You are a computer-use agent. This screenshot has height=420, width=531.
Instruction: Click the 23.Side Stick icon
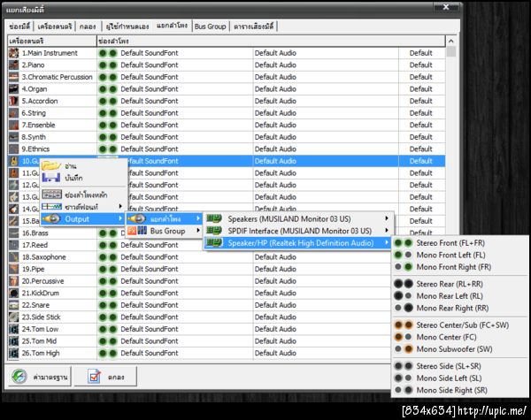13,317
